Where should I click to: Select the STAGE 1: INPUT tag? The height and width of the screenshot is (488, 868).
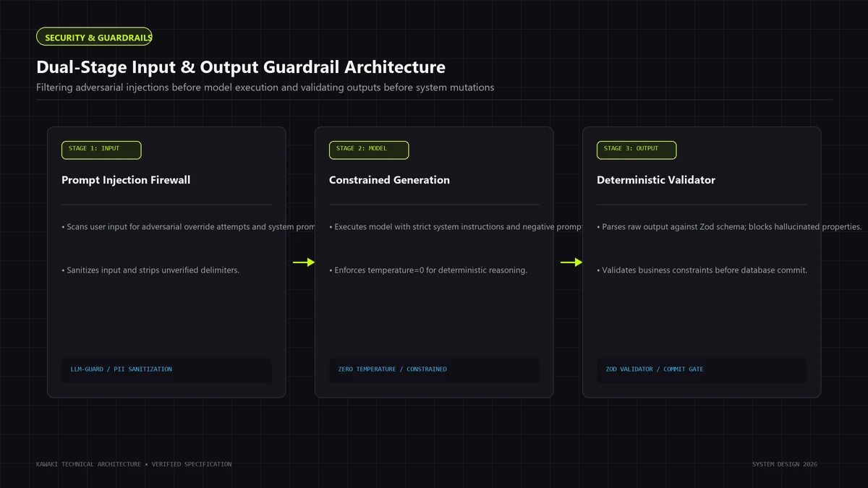point(101,150)
